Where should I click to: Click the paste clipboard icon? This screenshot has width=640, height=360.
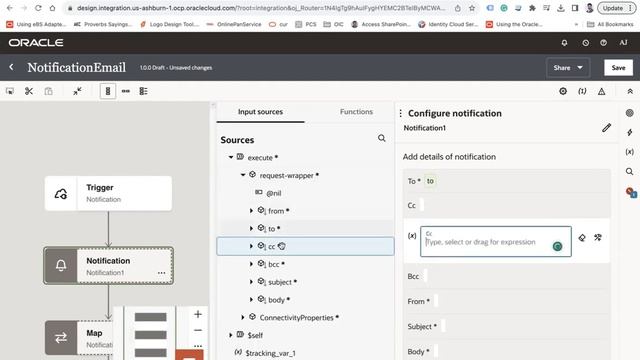(48, 91)
